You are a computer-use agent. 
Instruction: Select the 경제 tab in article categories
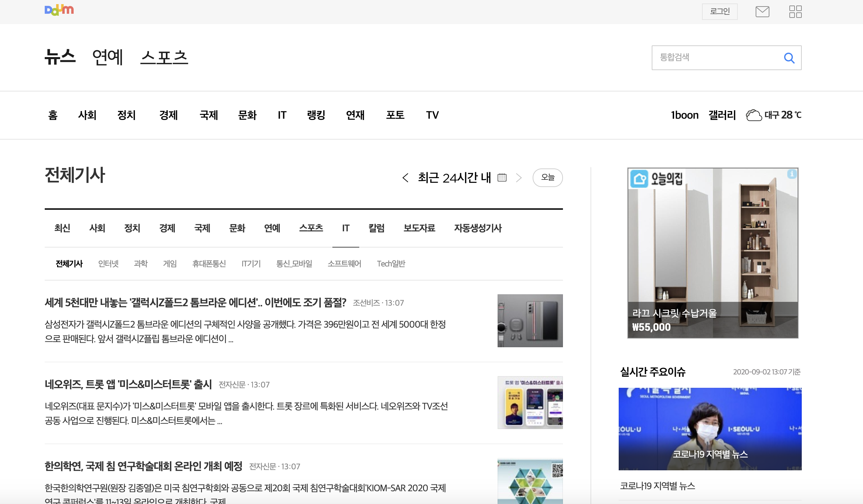point(167,228)
